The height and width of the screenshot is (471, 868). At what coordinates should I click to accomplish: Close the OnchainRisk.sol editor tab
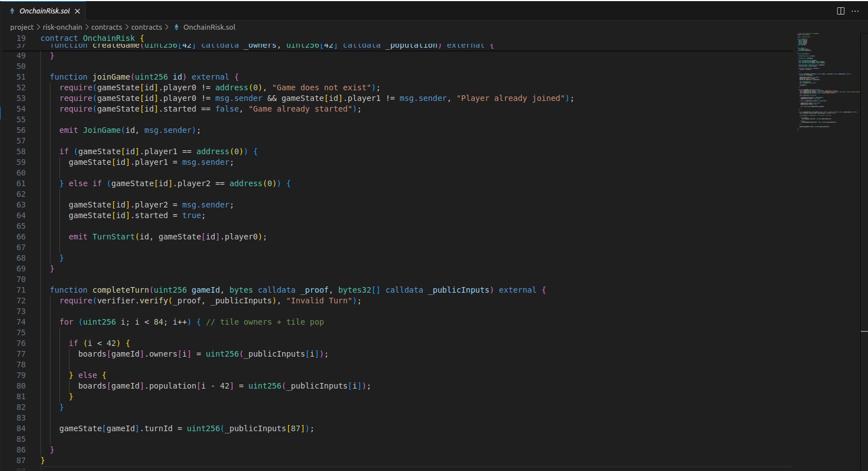coord(77,11)
